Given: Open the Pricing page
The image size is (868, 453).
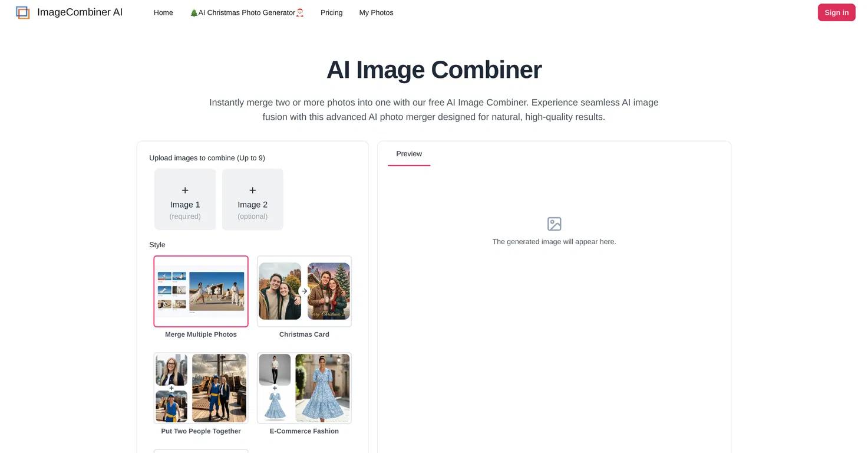Looking at the screenshot, I should click(x=331, y=12).
